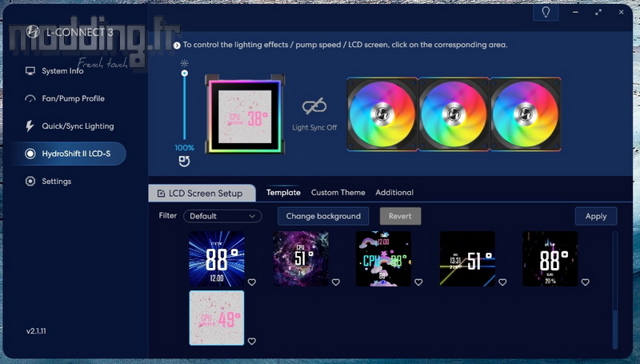Viewport: 640px width, 364px height.
Task: Open Fan/Pump Profile in the sidebar
Action: [73, 98]
